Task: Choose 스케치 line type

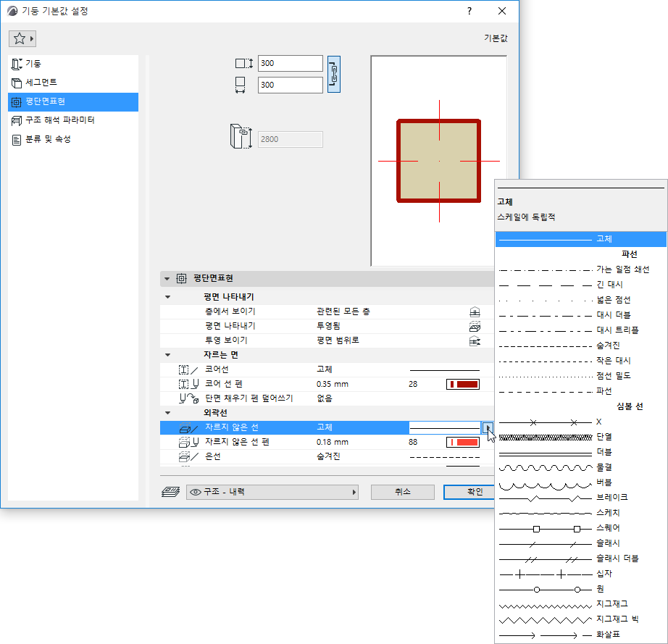Action: pyautogui.click(x=581, y=513)
